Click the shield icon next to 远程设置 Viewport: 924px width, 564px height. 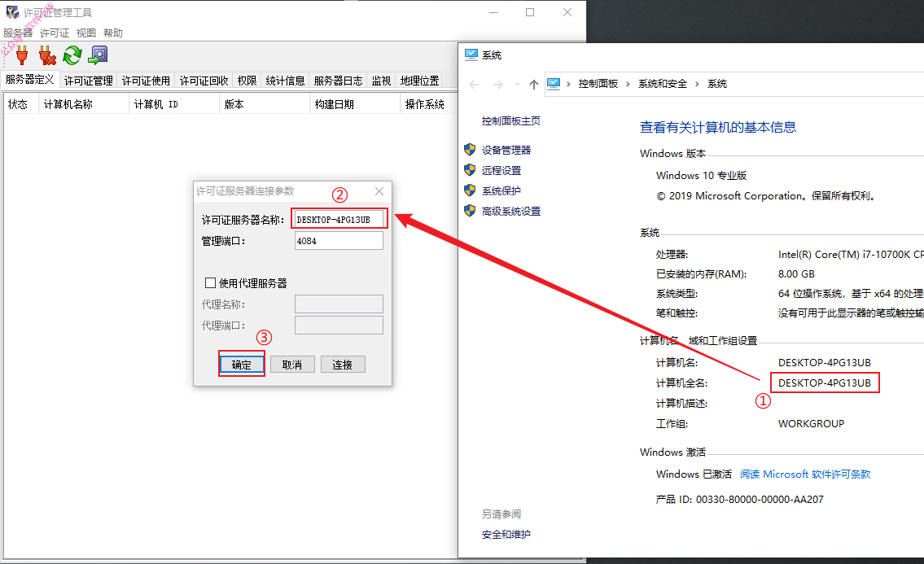coord(470,170)
